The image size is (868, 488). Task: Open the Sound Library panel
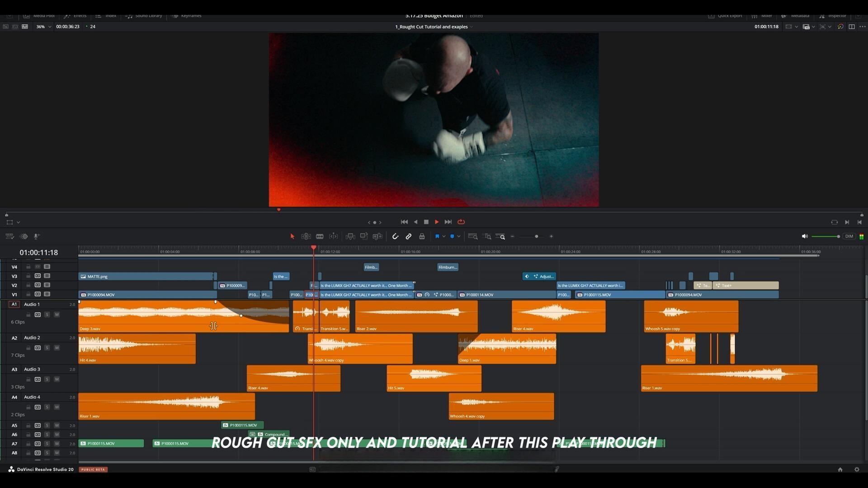[x=144, y=16]
